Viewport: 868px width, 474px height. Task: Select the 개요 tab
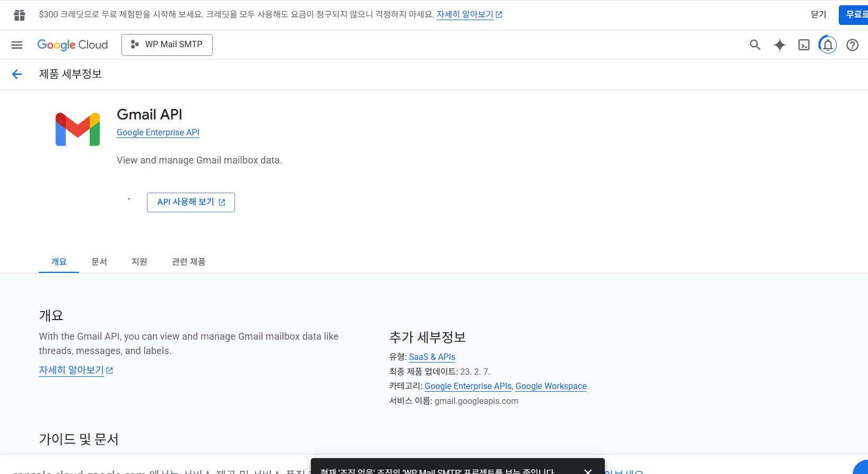(x=59, y=262)
